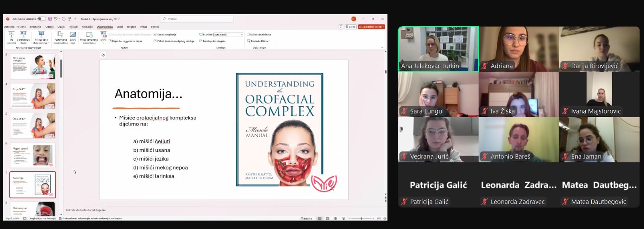Enable Uvijek koristi titlove checkbox
The height and width of the screenshot is (229, 644).
(248, 35)
